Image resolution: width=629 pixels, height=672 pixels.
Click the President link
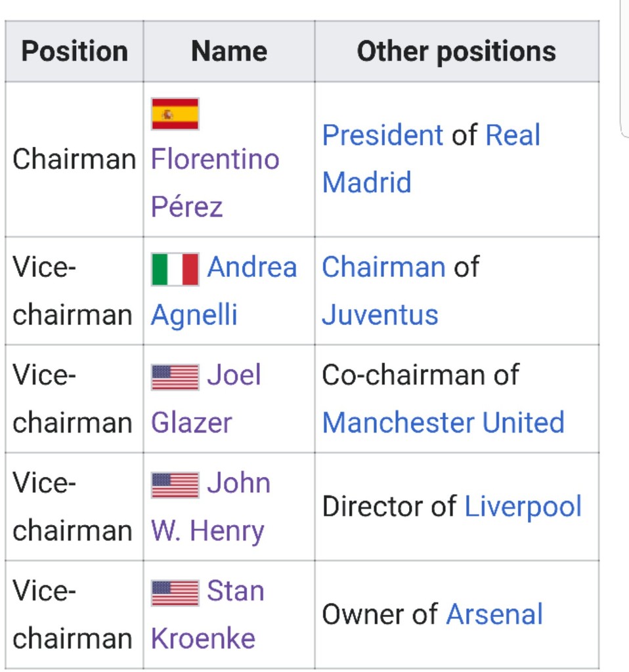coord(382,136)
